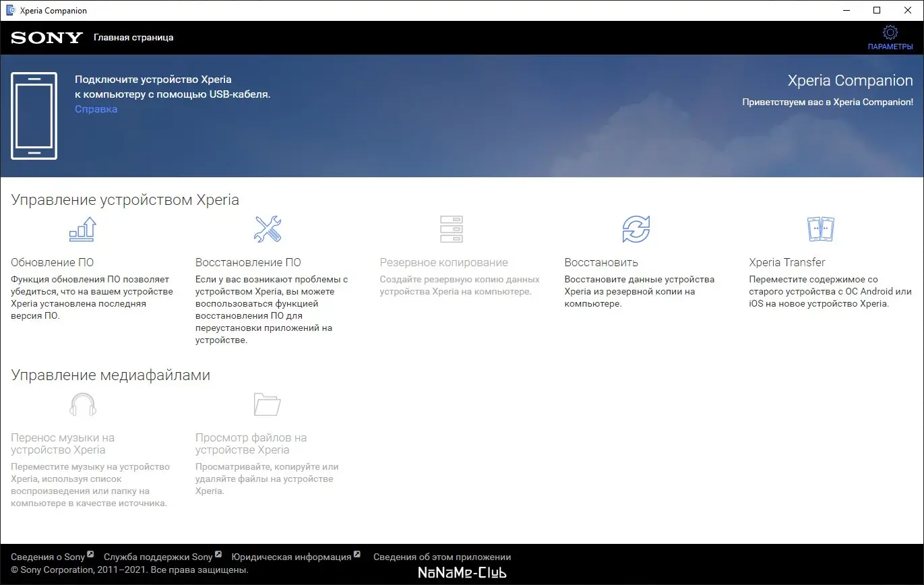The height and width of the screenshot is (585, 924).
Task: Click the Sony Corporation copyright text
Action: [x=130, y=570]
